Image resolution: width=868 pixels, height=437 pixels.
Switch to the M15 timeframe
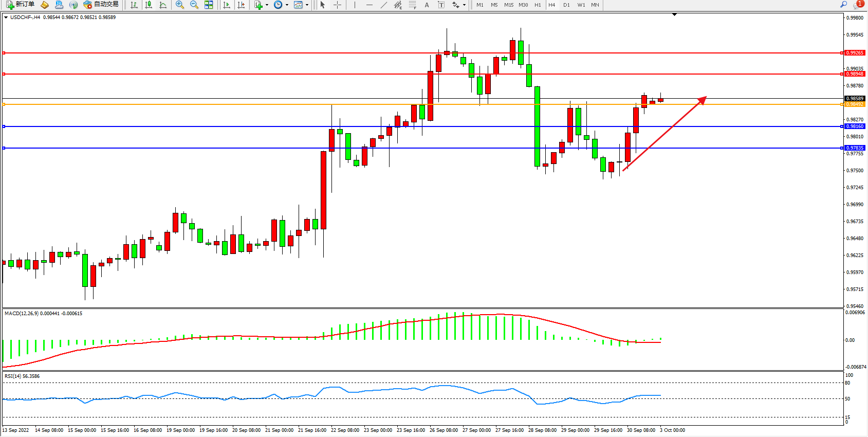pos(509,5)
